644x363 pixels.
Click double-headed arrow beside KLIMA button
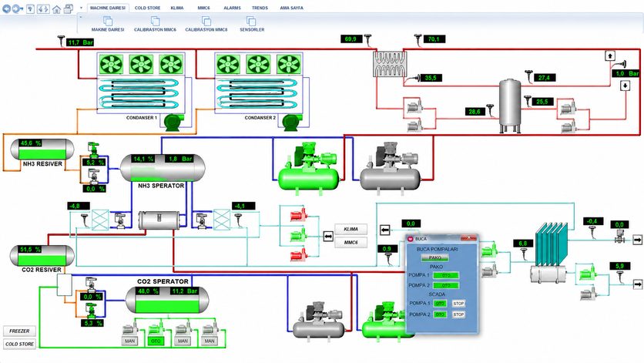pos(327,237)
